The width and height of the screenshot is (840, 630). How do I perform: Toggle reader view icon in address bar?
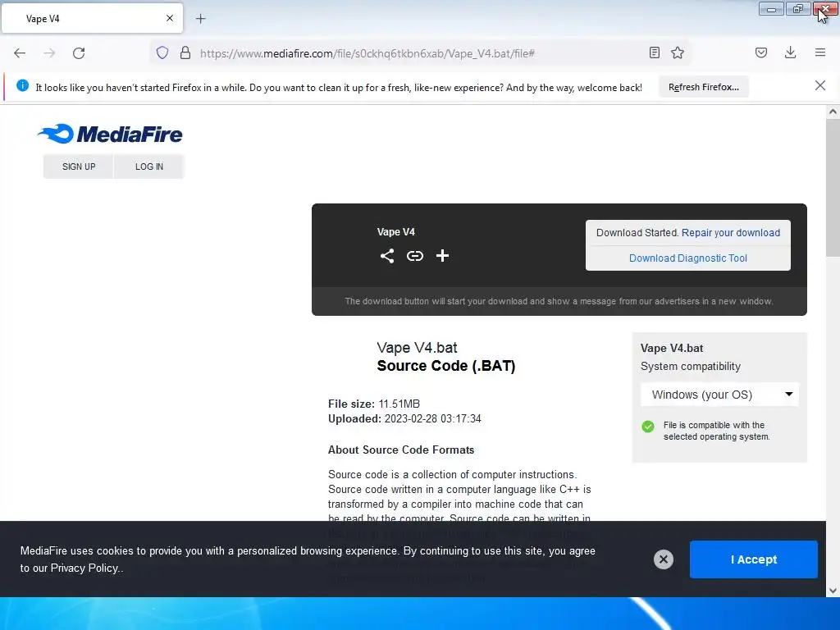[654, 52]
